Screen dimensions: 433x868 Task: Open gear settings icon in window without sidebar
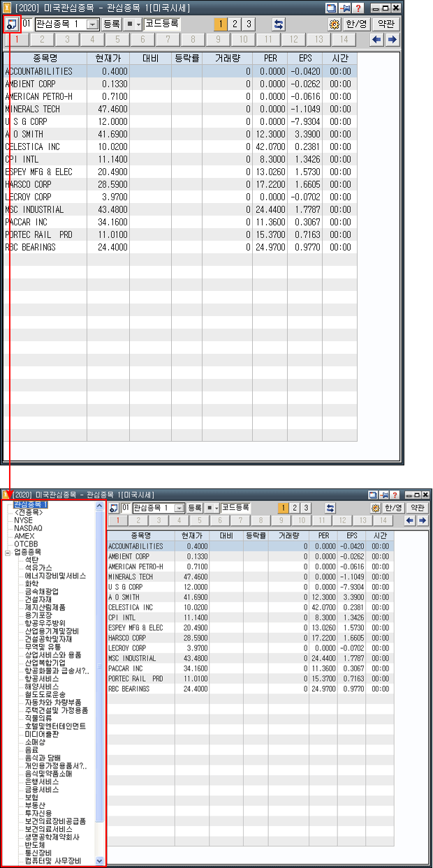pos(334,24)
